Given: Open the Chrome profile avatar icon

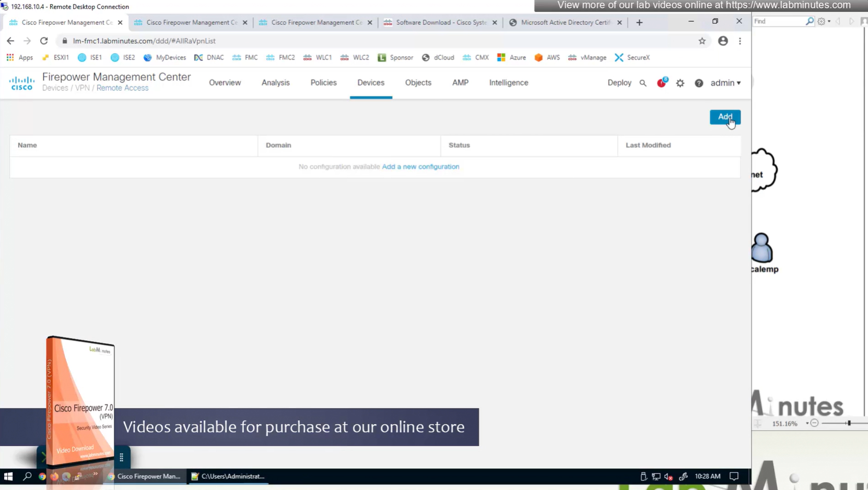Looking at the screenshot, I should 723,41.
